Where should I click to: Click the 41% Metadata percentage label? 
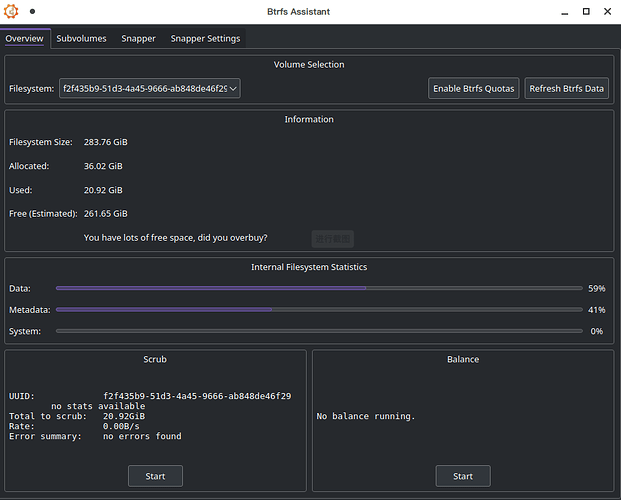pyautogui.click(x=596, y=310)
